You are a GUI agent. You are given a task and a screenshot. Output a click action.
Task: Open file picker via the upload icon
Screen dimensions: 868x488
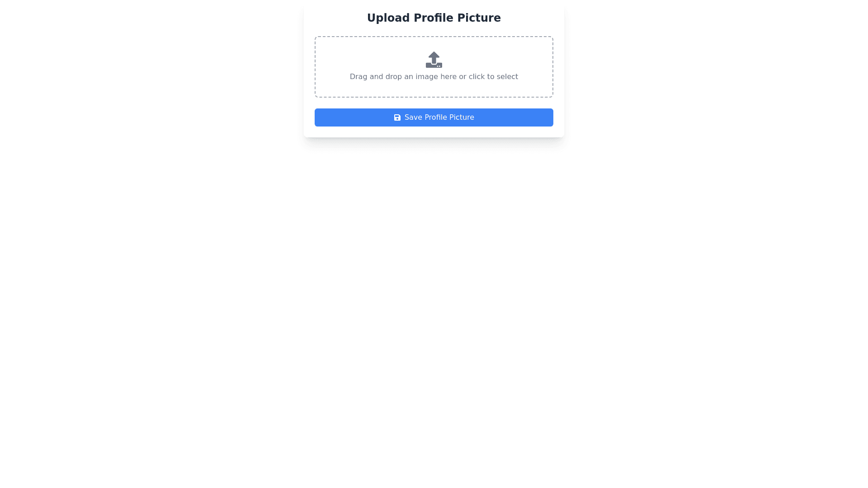(434, 60)
